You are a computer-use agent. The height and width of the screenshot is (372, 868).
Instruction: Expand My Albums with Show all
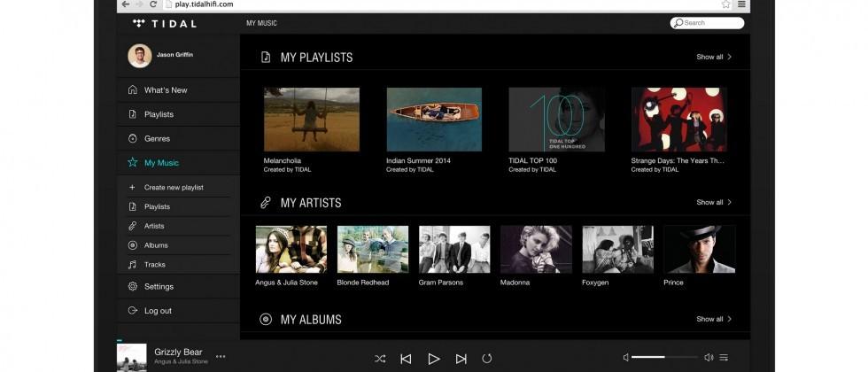[x=714, y=319]
